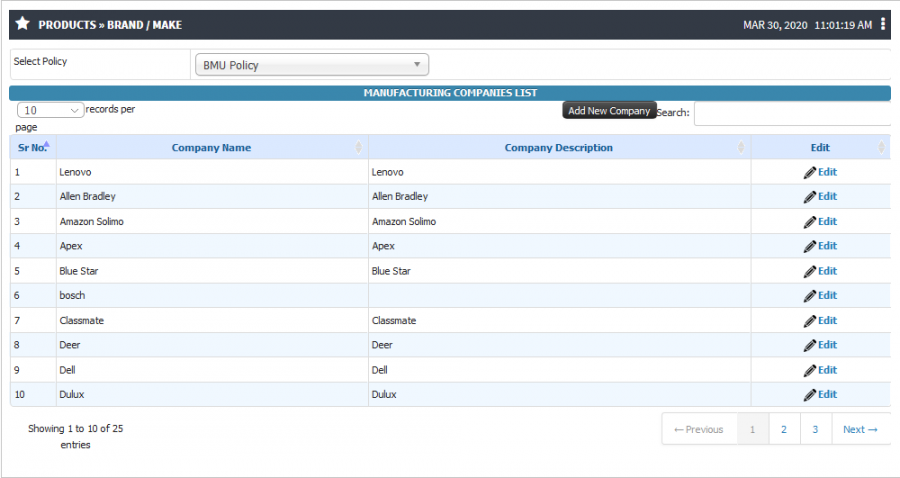Select Deer in Company Name column

69,344
